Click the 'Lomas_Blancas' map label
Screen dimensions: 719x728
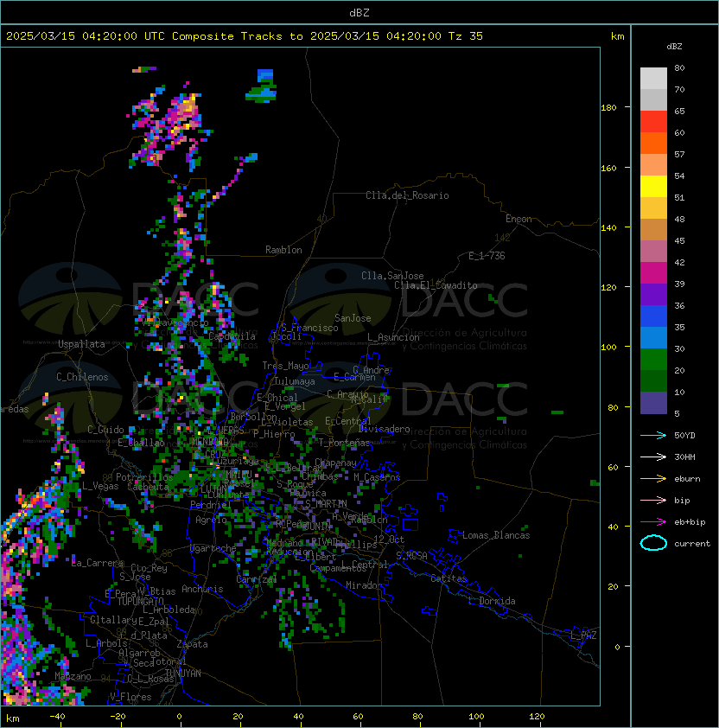pos(496,535)
